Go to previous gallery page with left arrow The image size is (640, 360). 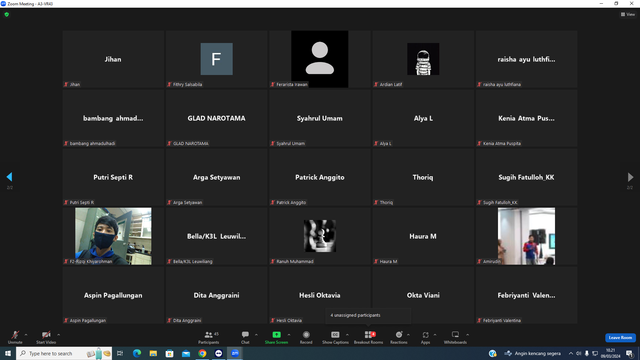coord(9,177)
